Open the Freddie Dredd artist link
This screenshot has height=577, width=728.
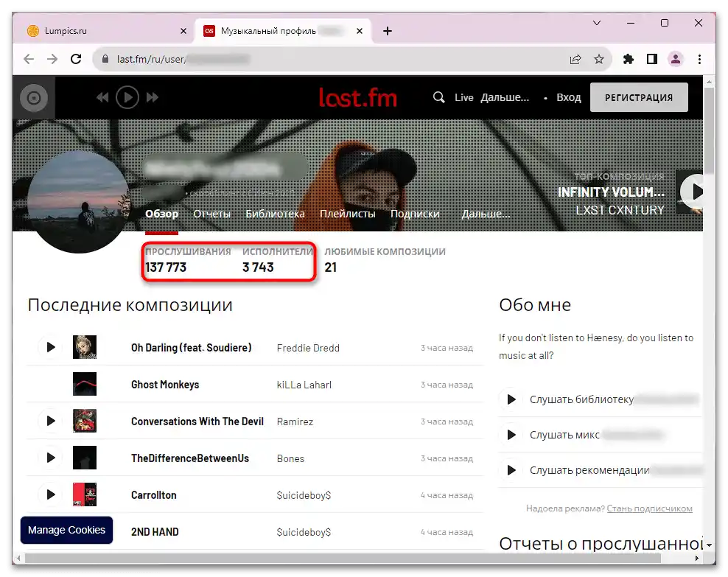click(x=308, y=348)
